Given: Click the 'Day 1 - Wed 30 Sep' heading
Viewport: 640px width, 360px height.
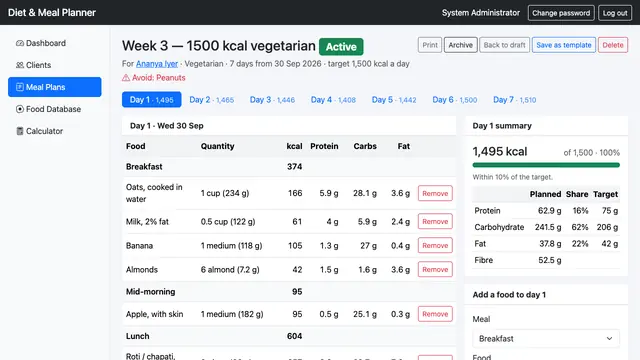Looking at the screenshot, I should click(167, 126).
